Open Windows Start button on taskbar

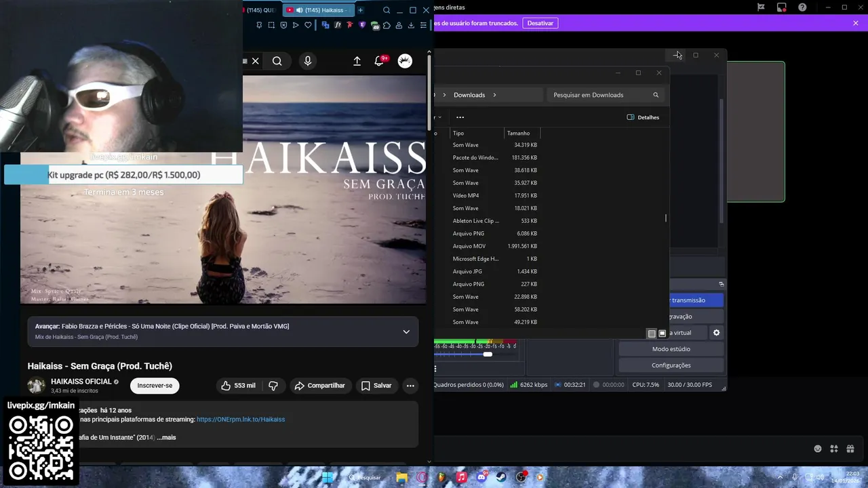[x=328, y=477]
